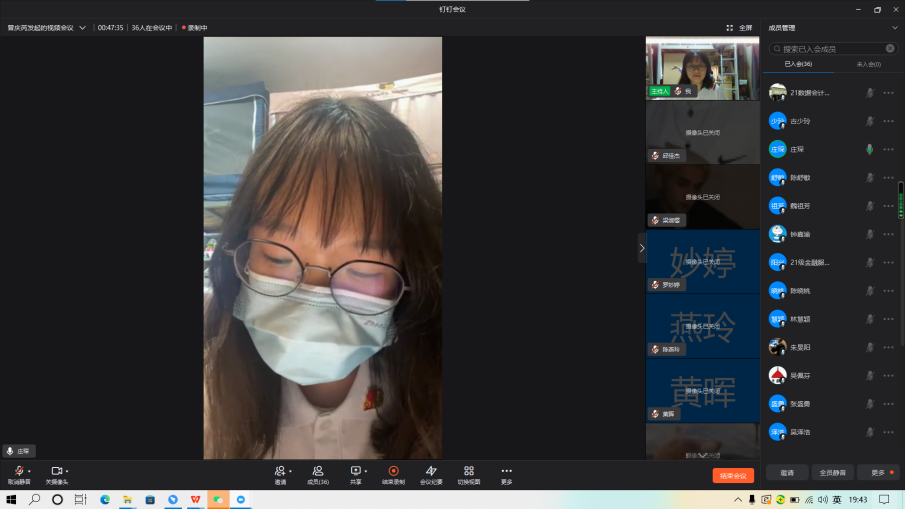This screenshot has width=905, height=509.
Task: Open the 共享 screen share icon
Action: [355, 470]
